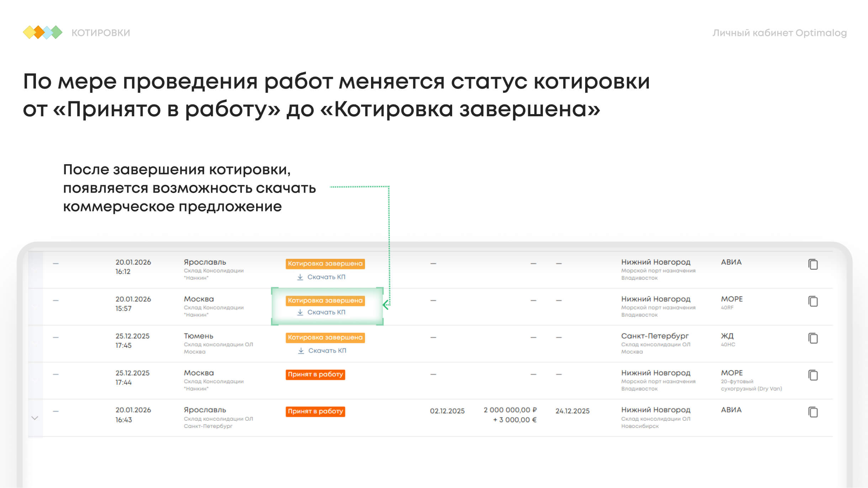Select 'Котировка завершена' status for Тюмень row

click(x=325, y=338)
